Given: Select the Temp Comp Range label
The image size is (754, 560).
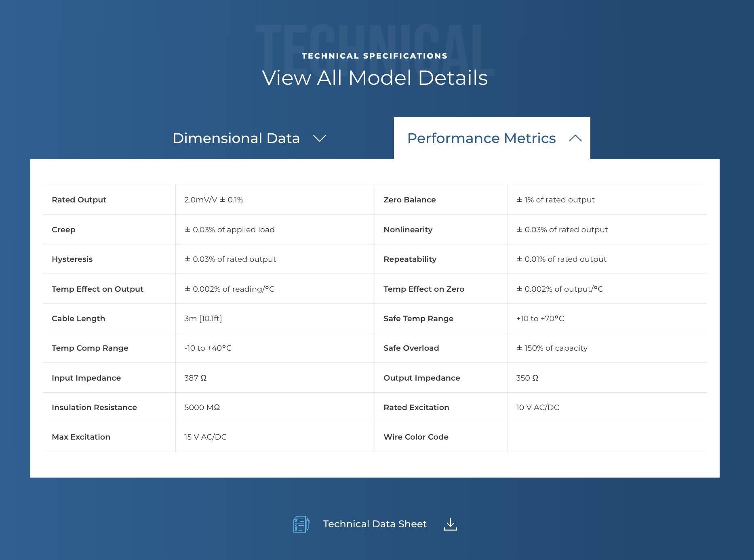Looking at the screenshot, I should (90, 348).
